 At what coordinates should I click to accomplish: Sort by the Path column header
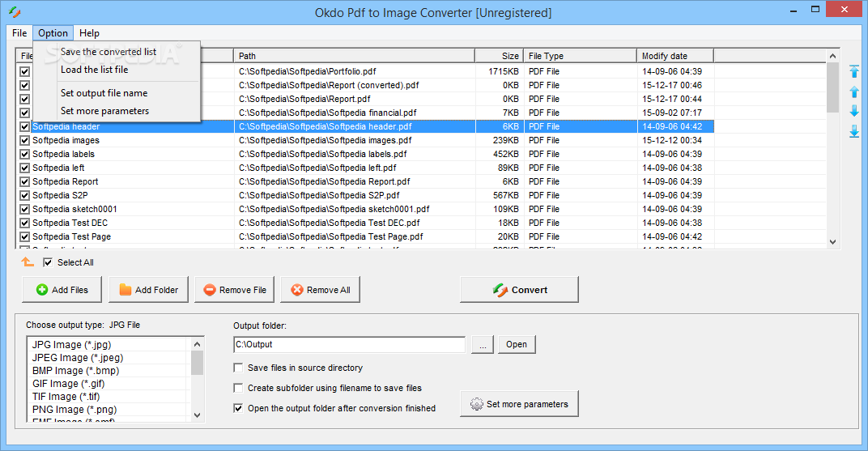coord(355,56)
